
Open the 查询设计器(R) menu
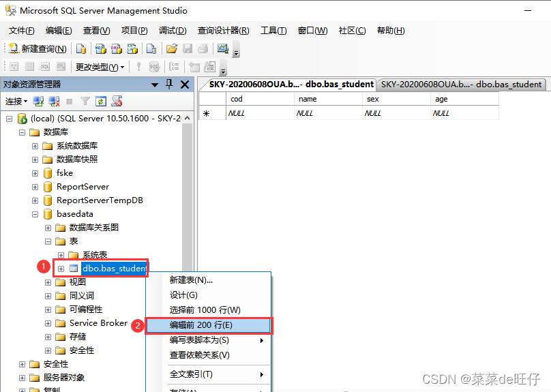coord(223,31)
